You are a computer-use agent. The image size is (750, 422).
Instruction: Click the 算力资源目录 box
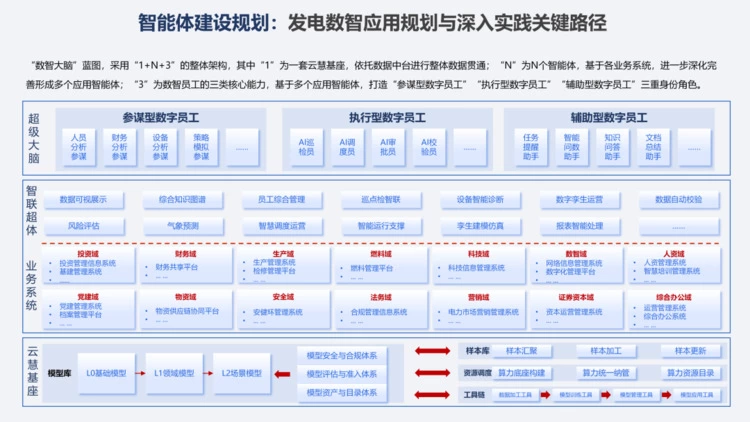690,373
